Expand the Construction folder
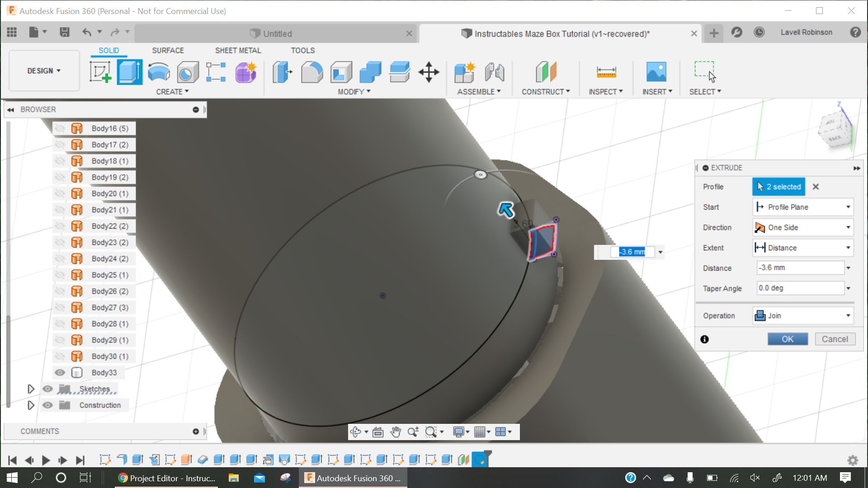 pos(31,405)
